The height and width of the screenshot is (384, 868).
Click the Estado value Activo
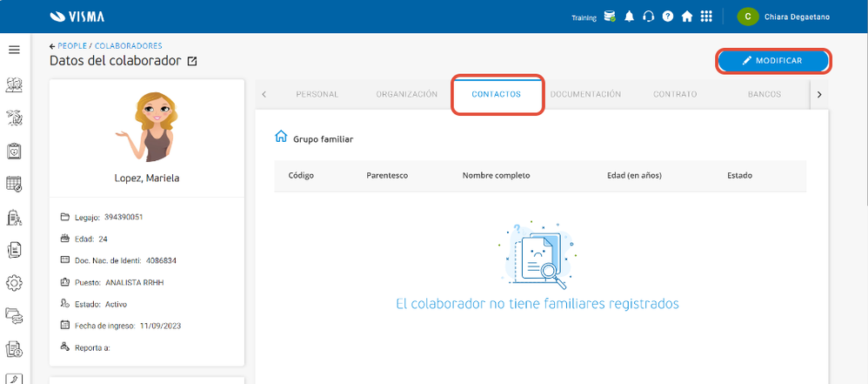[x=117, y=304]
